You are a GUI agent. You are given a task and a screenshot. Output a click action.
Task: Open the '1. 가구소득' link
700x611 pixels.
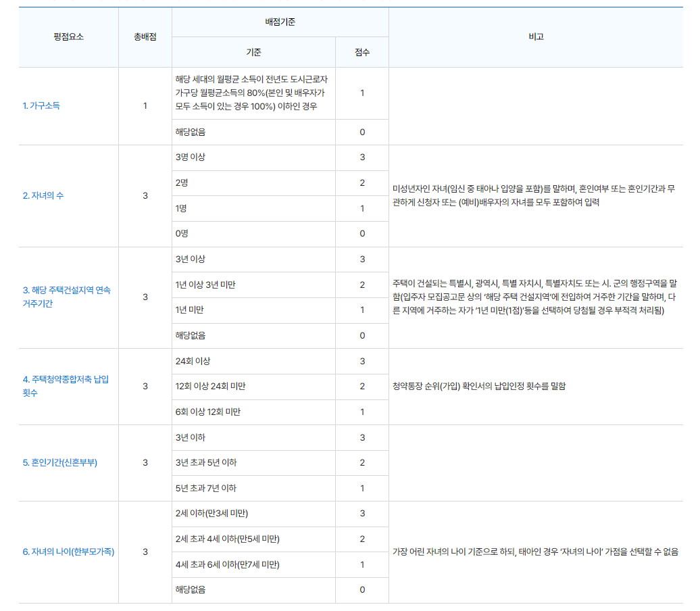point(41,106)
